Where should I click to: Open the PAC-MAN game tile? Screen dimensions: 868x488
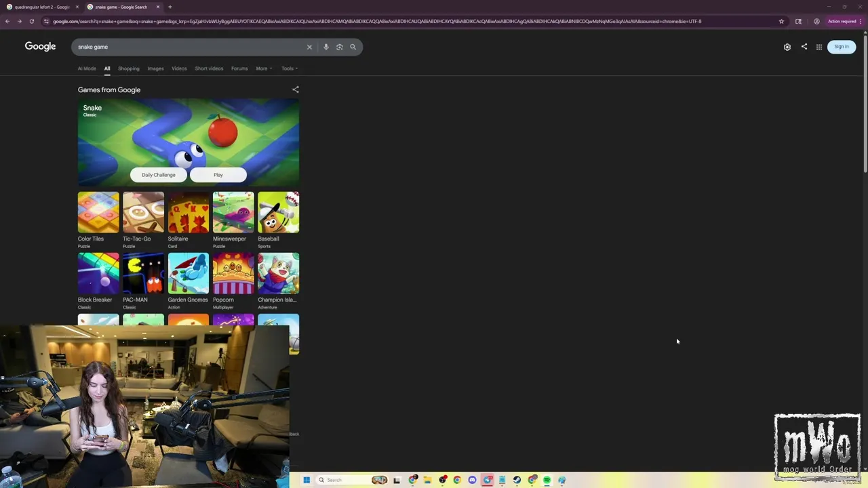coord(143,281)
